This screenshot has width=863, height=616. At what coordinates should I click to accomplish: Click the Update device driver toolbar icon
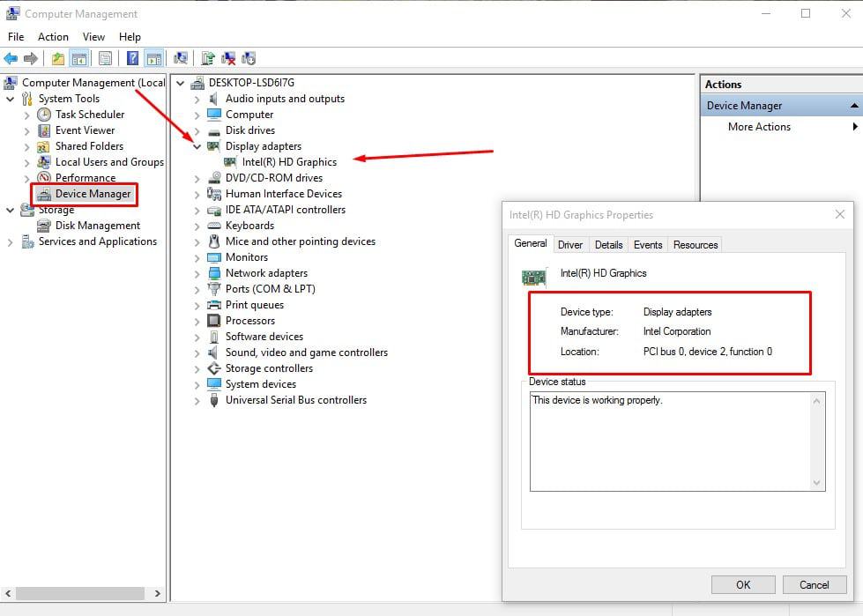pos(208,59)
